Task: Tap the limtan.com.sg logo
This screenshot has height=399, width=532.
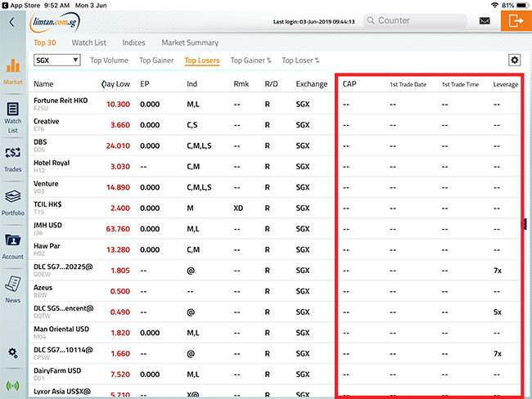Action: pyautogui.click(x=55, y=22)
